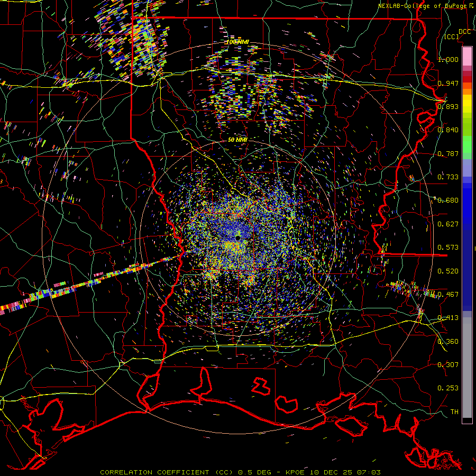Click the 0.253 scale value
476x476 pixels.
(448, 388)
